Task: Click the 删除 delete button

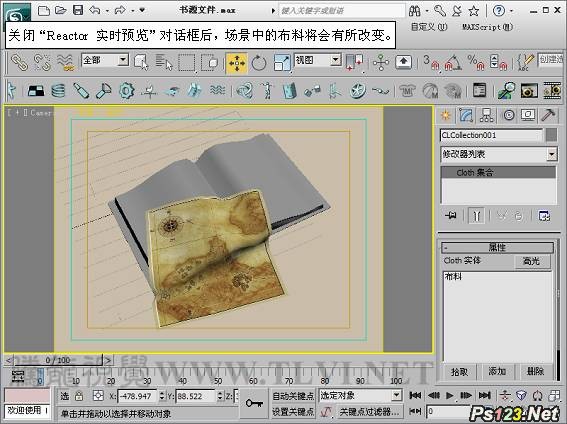Action: [535, 372]
